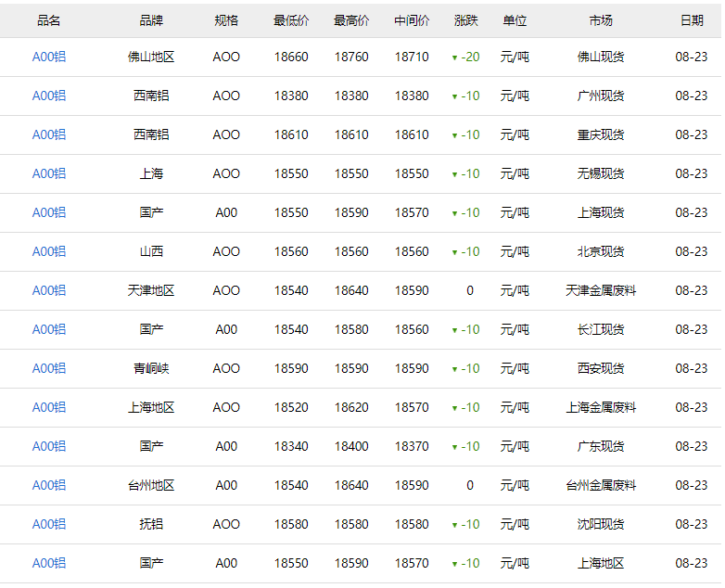725x588 pixels.
Task: Click the green down arrow beside -20
Action: (454, 58)
